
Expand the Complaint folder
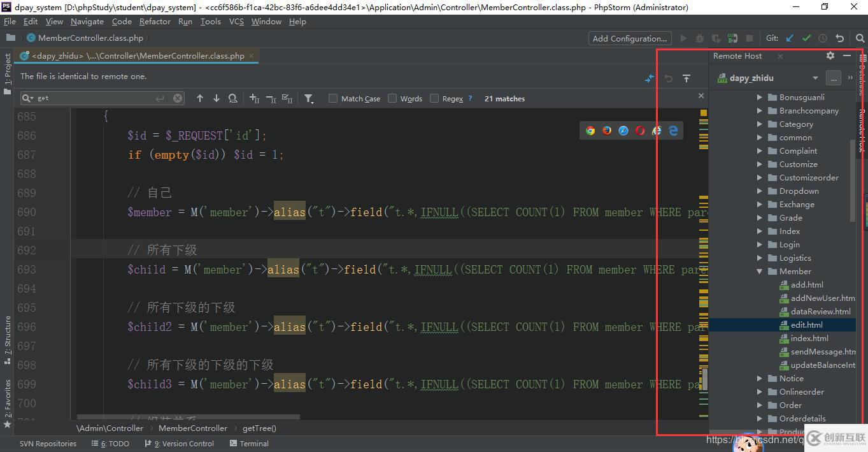[759, 151]
